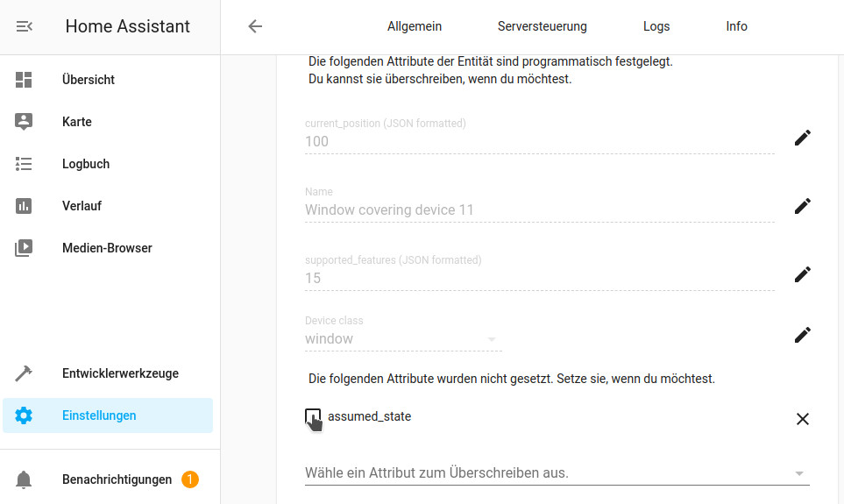Open Übersicht in the sidebar
Image resolution: width=844 pixels, height=504 pixels.
(x=89, y=80)
